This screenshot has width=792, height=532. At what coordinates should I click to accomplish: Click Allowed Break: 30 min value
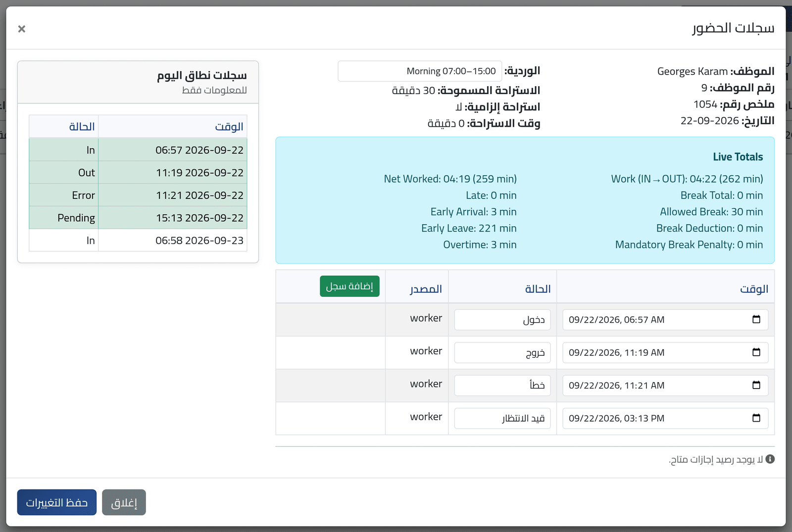(x=711, y=212)
